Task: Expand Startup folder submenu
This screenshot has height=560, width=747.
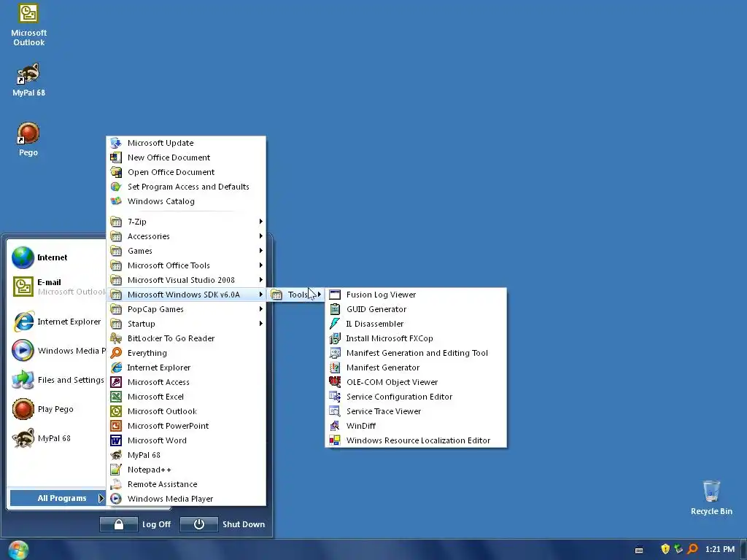Action: coord(186,324)
